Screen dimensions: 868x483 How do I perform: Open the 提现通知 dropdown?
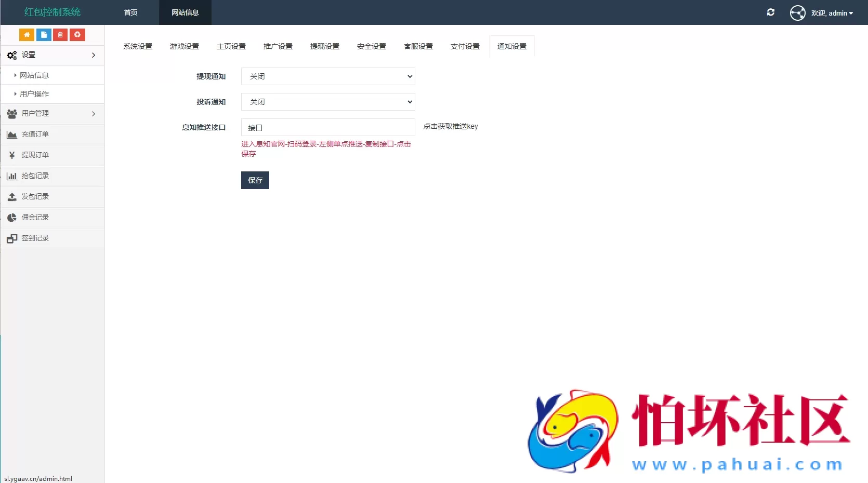pyautogui.click(x=327, y=76)
